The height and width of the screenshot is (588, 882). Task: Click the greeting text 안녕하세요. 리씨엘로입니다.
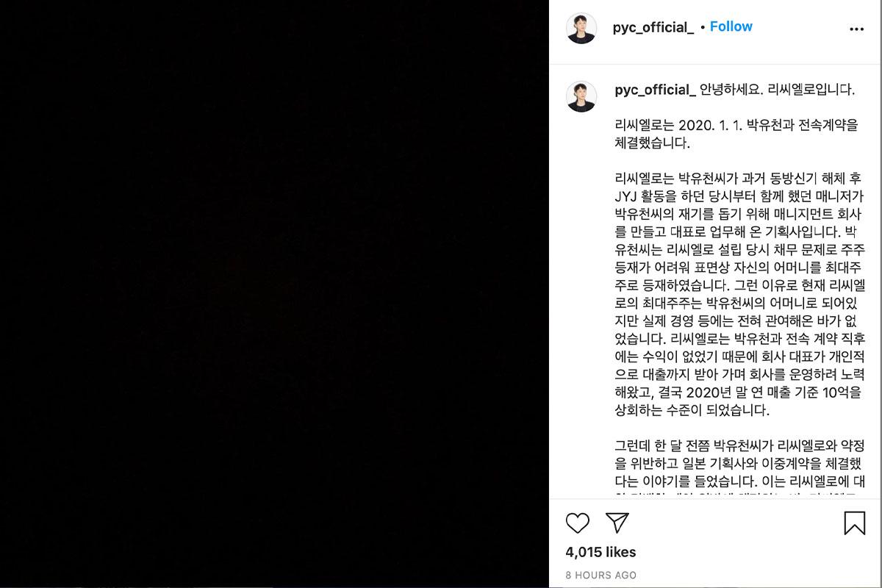pos(777,90)
